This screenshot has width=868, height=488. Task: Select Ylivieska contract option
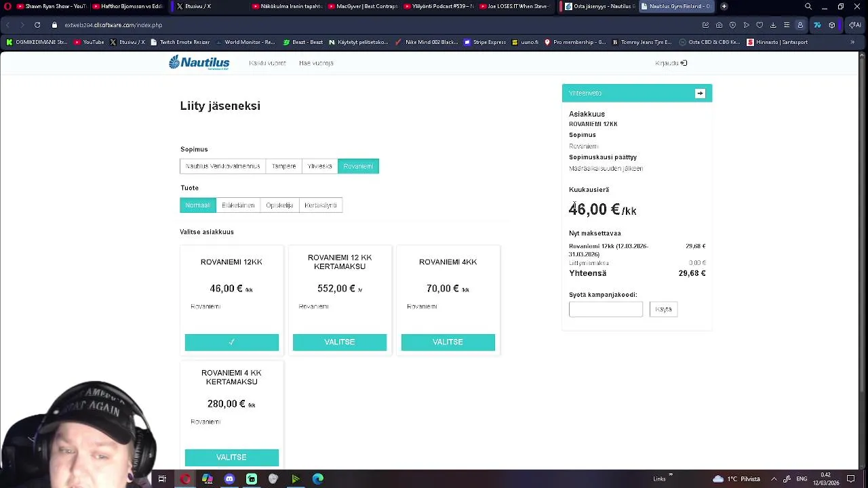[319, 166]
